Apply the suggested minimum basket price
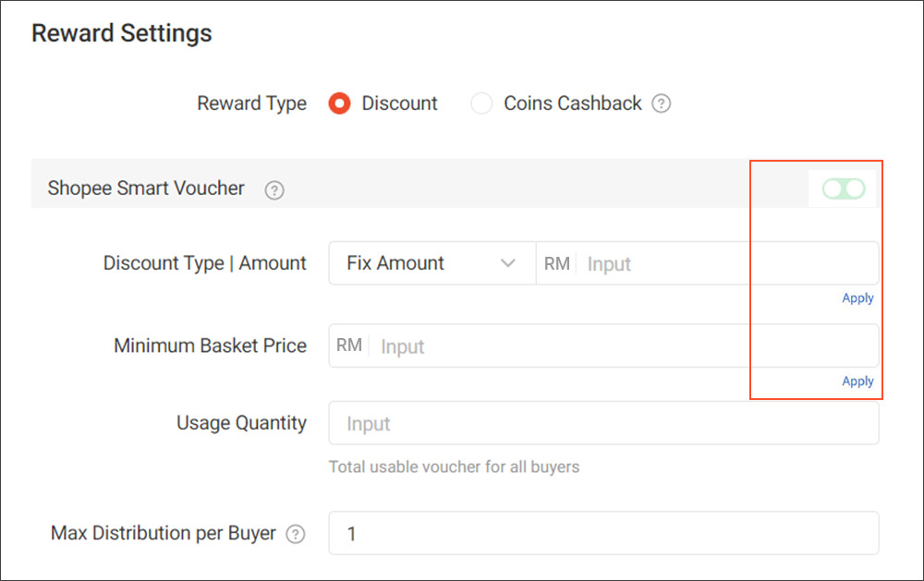The width and height of the screenshot is (924, 581). pos(857,381)
